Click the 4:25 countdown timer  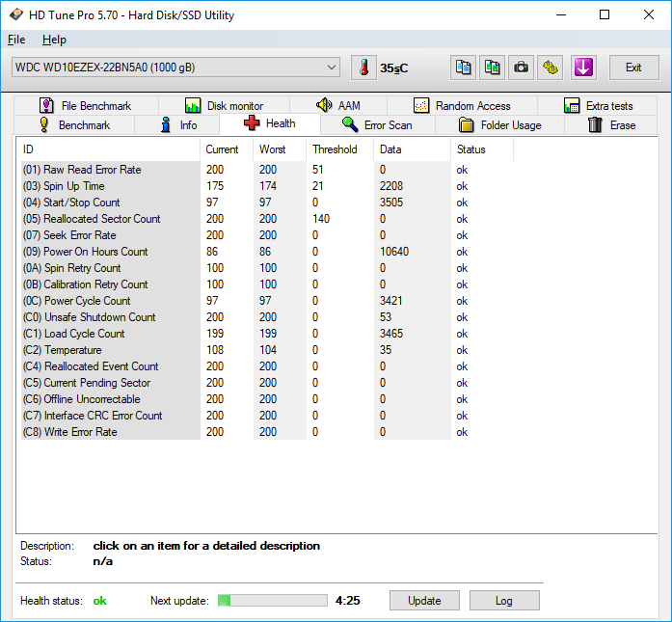[x=348, y=601]
